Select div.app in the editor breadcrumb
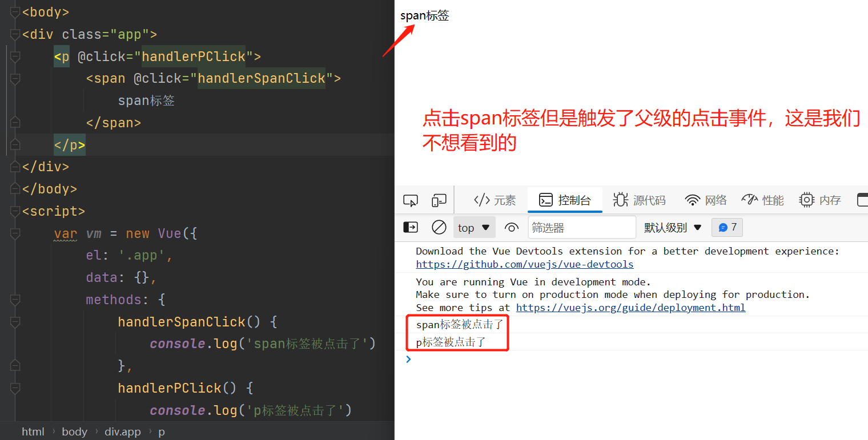 [x=122, y=431]
